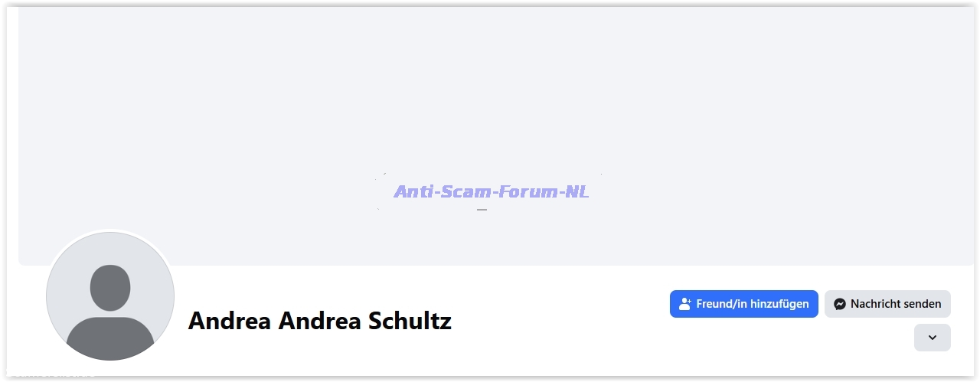Click the default silhouette profile picture
The image size is (980, 382).
tap(110, 296)
